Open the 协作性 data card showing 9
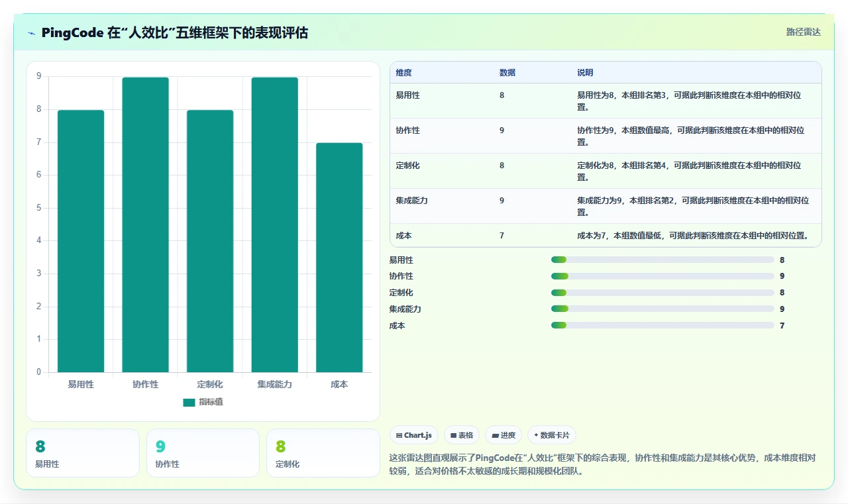The height and width of the screenshot is (504, 848). [203, 453]
